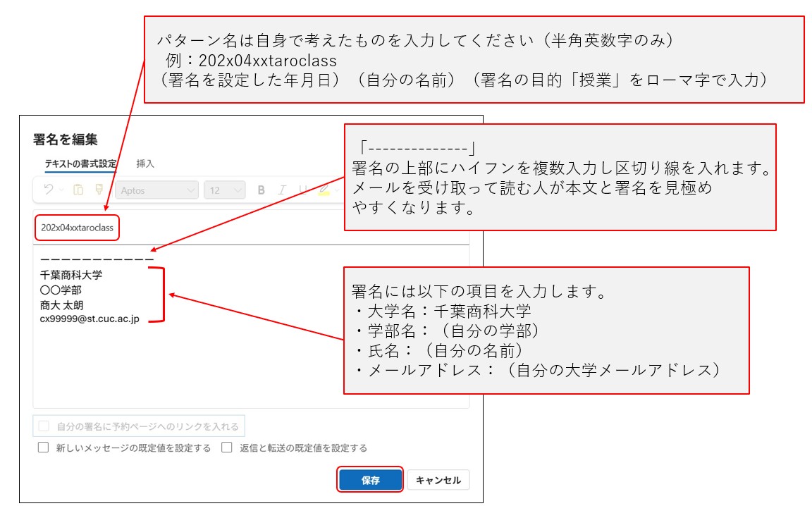Click the Undo arrow icon

pos(47,190)
